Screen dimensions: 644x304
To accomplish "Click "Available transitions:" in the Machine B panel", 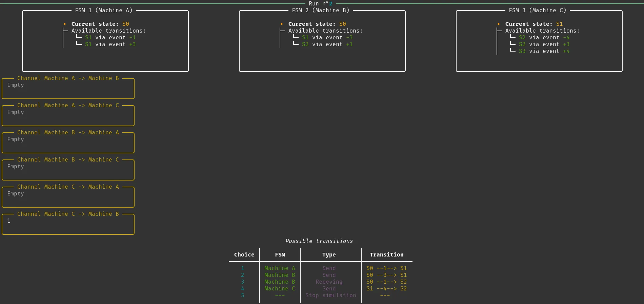I will coord(325,31).
